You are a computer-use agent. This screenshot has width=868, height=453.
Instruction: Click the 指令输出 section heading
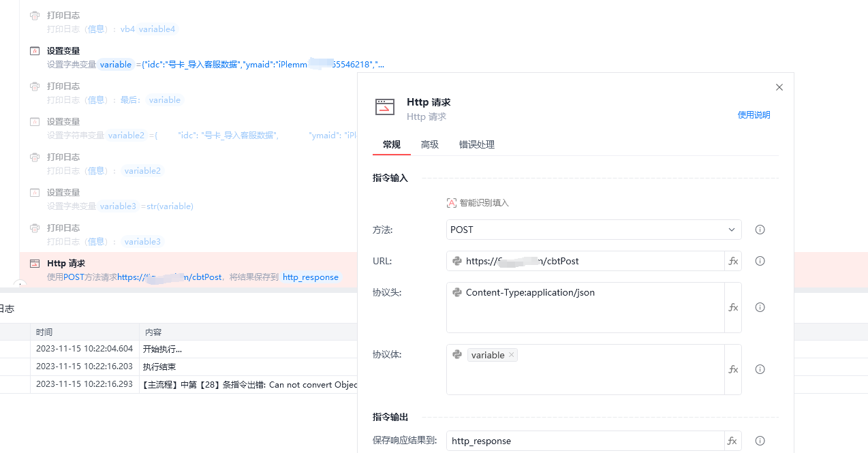[x=390, y=417]
